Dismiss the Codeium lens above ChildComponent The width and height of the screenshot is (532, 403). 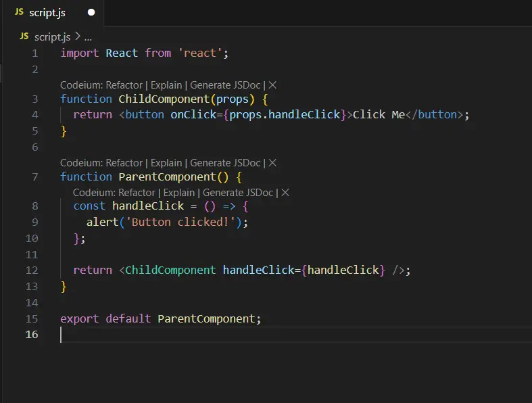pyautogui.click(x=272, y=85)
